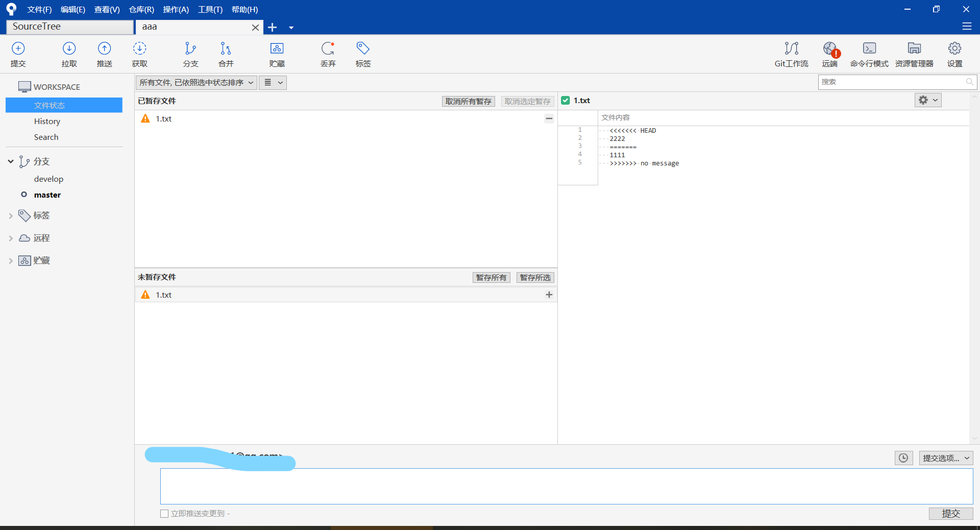
Task: Open the 仓库(R) menu
Action: [141, 10]
